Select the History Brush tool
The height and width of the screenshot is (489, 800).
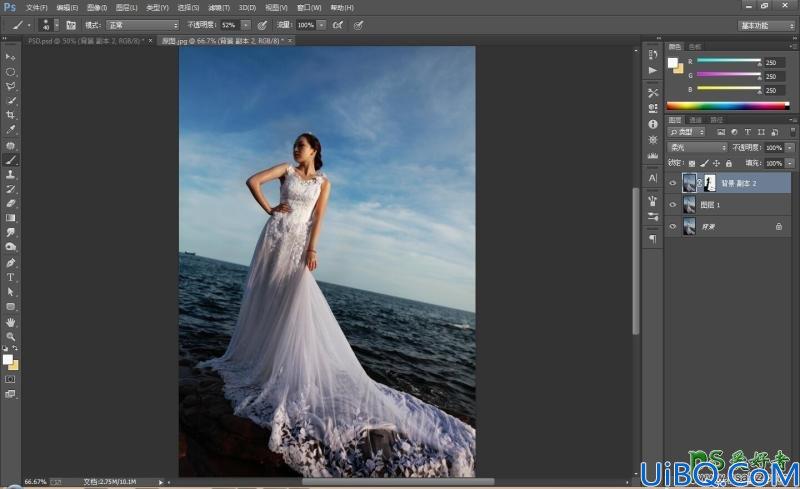[x=10, y=189]
